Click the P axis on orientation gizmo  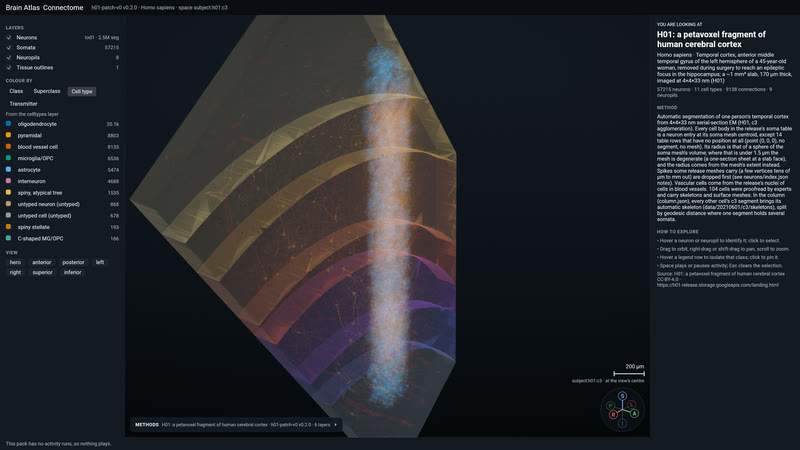click(610, 406)
